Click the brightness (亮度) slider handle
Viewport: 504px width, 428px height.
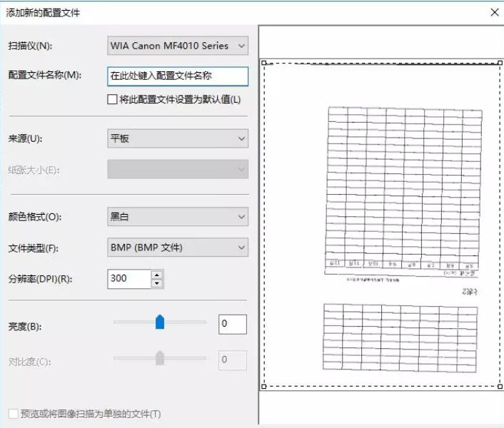[160, 322]
